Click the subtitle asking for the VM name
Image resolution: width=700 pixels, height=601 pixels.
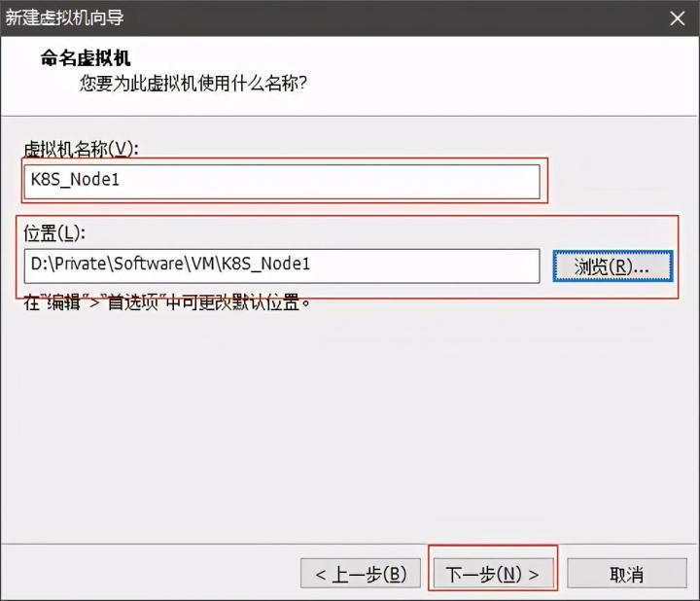click(192, 84)
